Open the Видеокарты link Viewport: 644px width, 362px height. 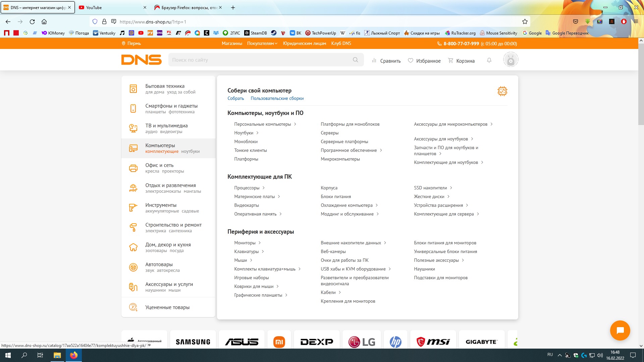(247, 205)
